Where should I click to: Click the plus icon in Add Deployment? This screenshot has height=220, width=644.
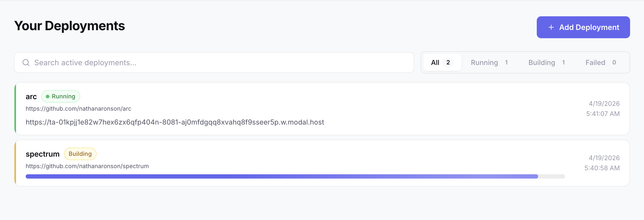point(551,27)
